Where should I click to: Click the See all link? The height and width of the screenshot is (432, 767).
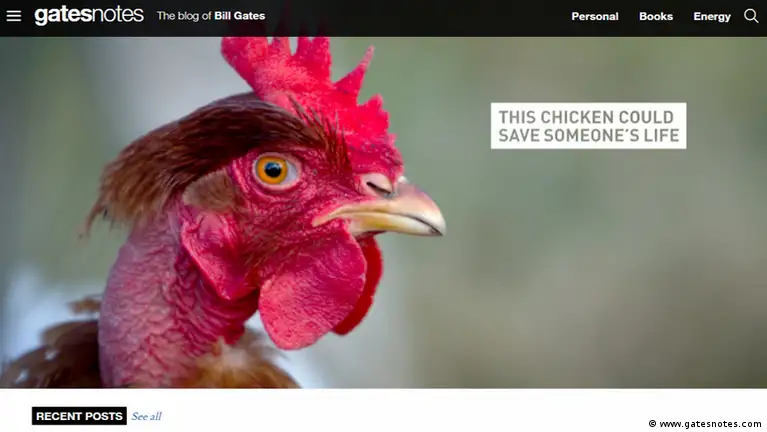146,416
